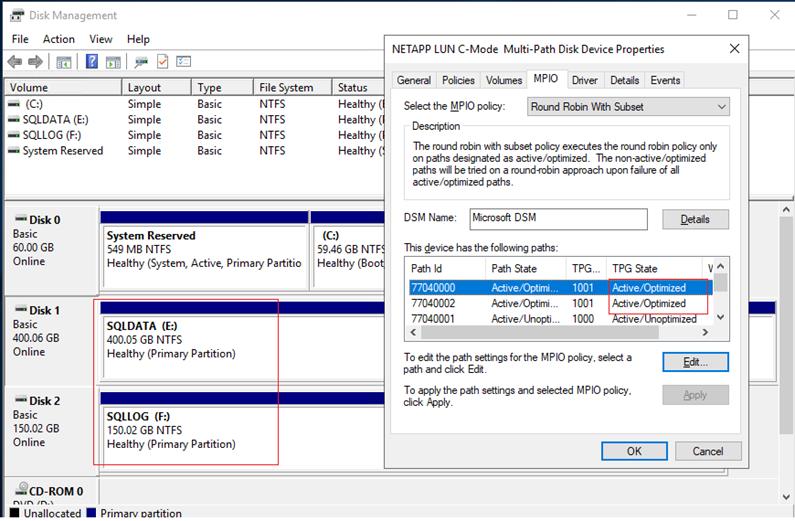Switch to the Volumes tab
Image resolution: width=795 pixels, height=521 pixels.
click(x=504, y=80)
